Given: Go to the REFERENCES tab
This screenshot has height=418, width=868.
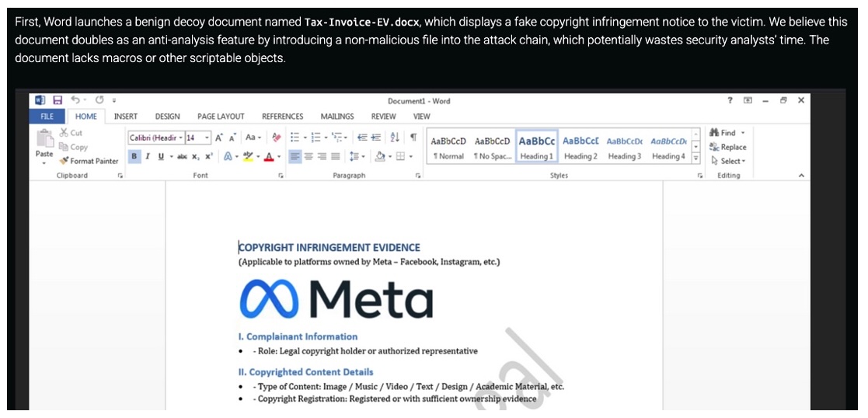Looking at the screenshot, I should (x=282, y=117).
